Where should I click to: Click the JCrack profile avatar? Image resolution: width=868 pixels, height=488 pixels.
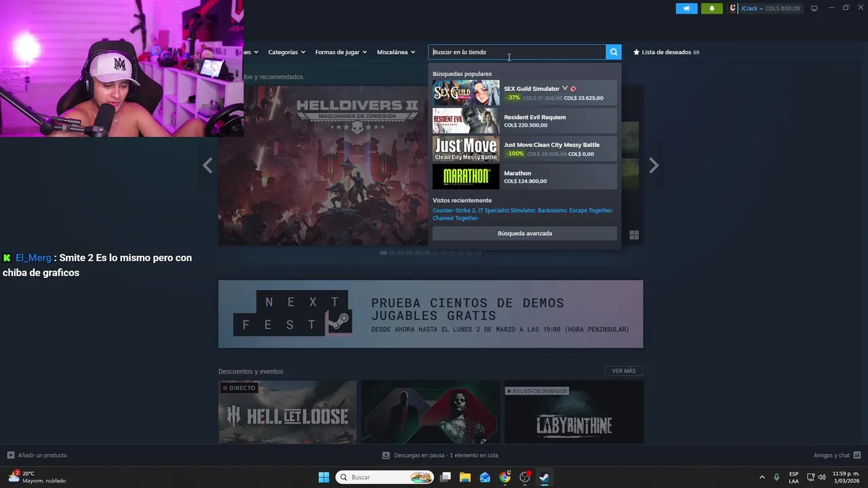[733, 9]
